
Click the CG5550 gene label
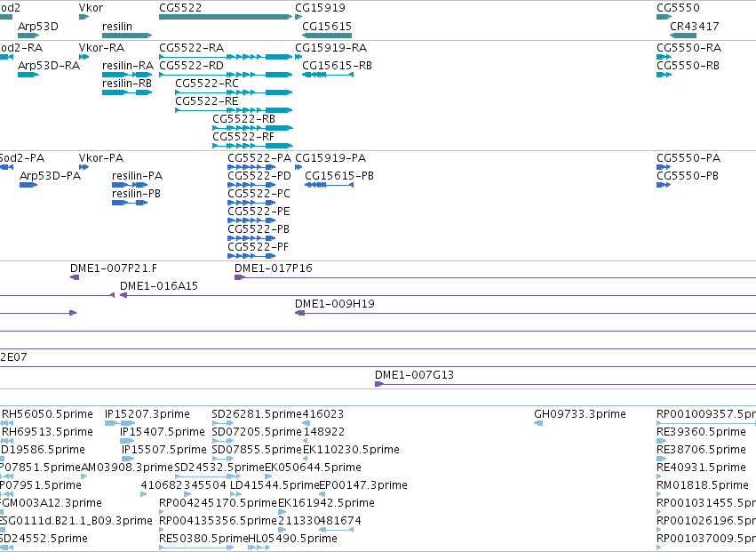click(678, 8)
